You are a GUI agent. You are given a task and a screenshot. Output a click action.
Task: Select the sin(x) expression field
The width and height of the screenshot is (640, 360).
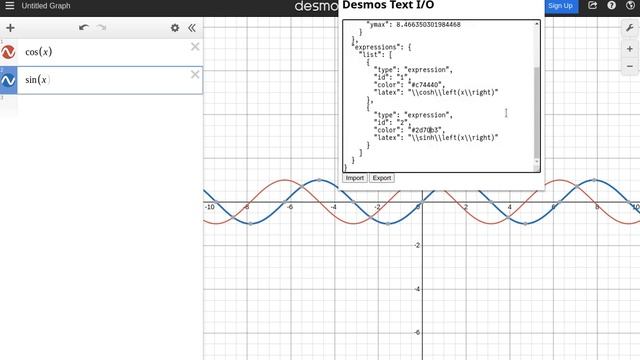coord(110,80)
